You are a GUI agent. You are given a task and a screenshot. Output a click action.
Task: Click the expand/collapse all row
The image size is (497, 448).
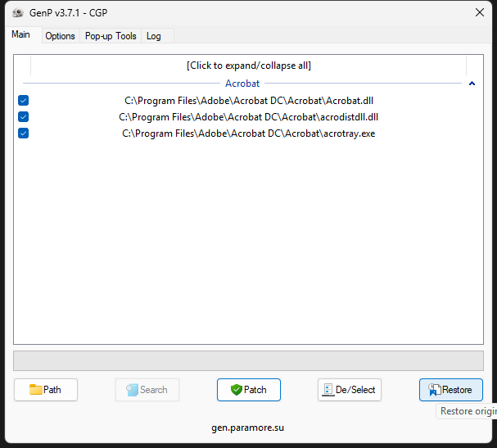click(x=248, y=66)
